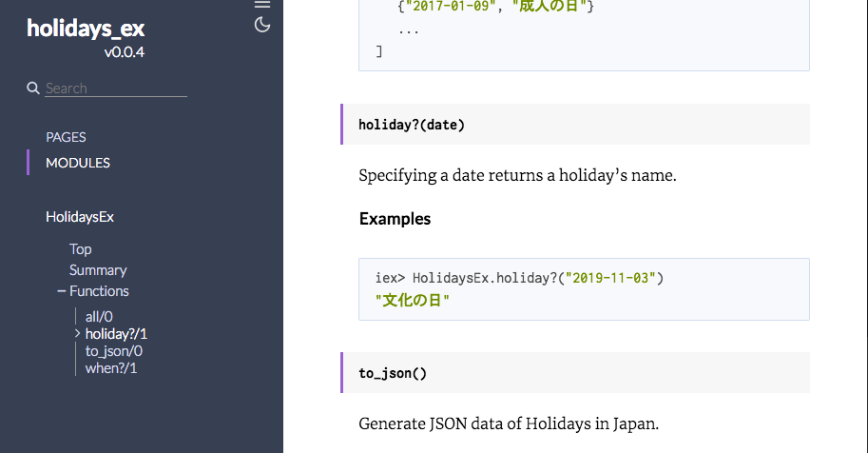Open the Functions section link
868x453 pixels.
99,291
